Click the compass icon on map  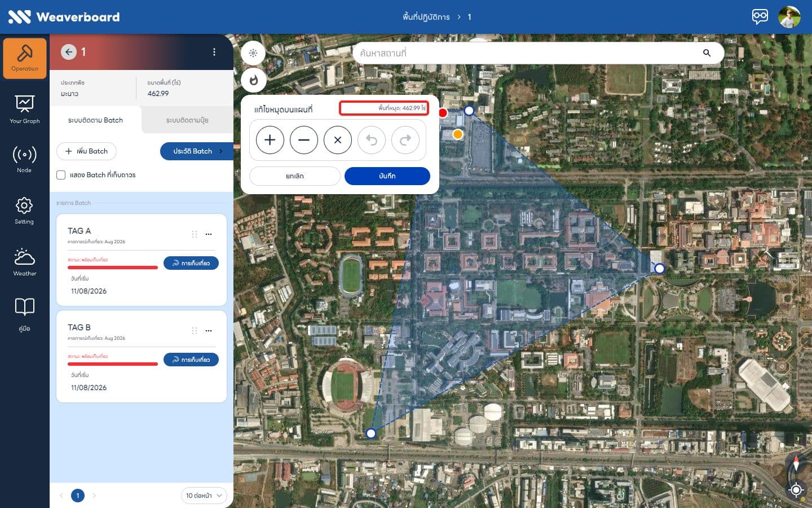(796, 463)
